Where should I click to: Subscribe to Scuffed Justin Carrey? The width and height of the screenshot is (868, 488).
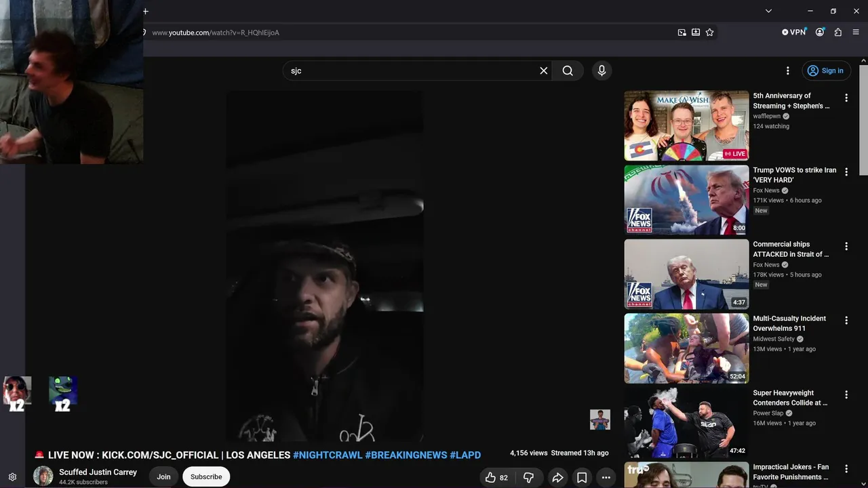(x=206, y=476)
